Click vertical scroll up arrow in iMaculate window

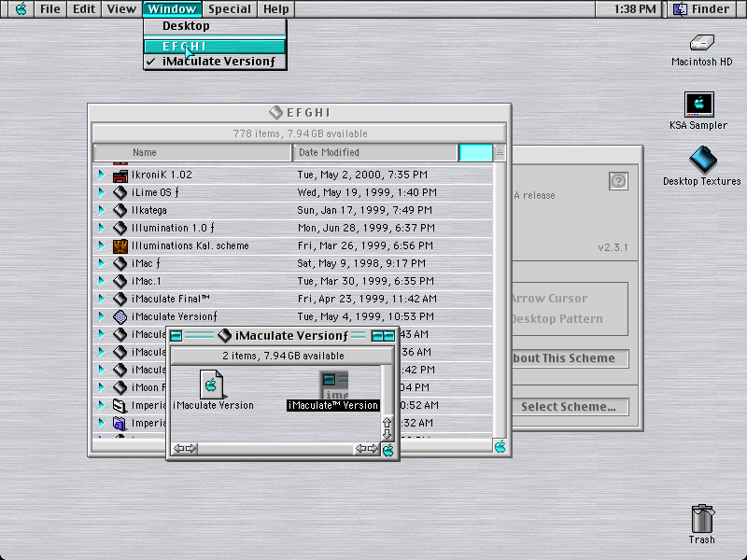[387, 423]
